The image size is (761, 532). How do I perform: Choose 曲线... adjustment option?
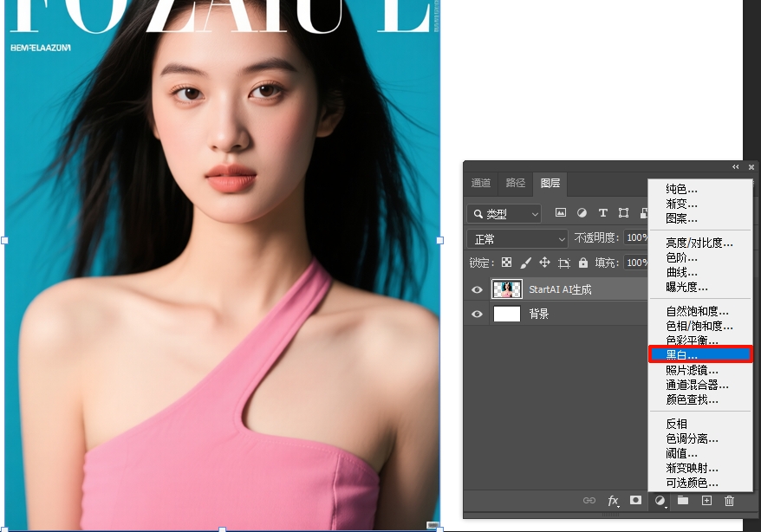click(x=681, y=272)
